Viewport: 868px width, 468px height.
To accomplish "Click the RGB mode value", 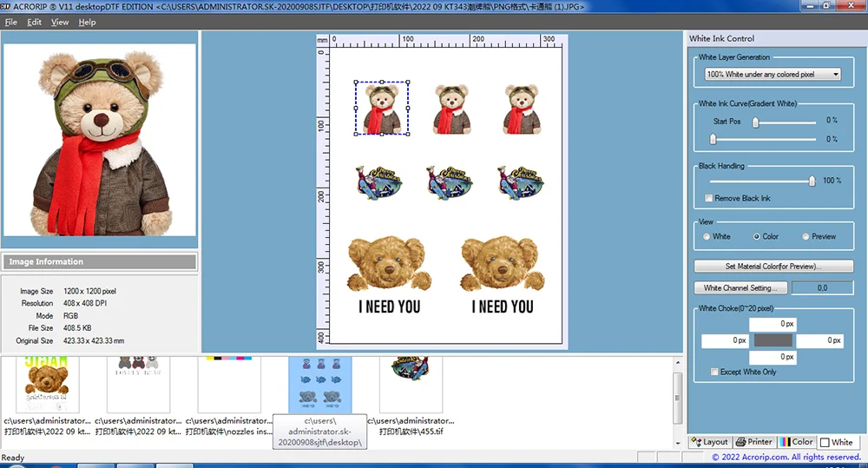I will point(70,316).
